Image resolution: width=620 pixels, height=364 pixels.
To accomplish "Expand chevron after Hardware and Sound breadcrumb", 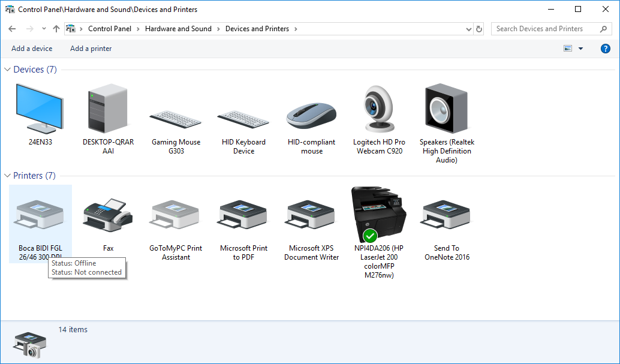I will [x=219, y=29].
